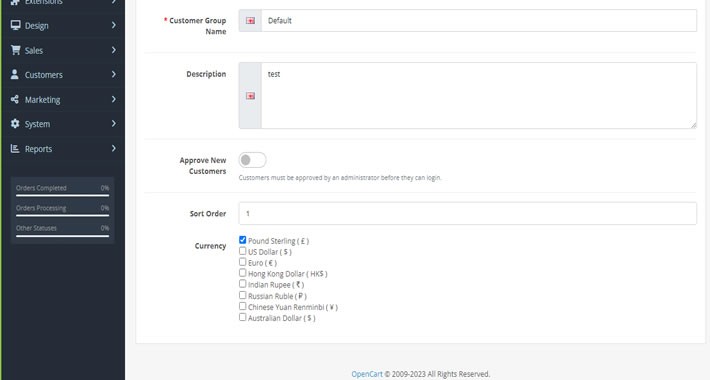710x380 pixels.
Task: Click the 'Customers must be approved' help text
Action: tap(340, 178)
